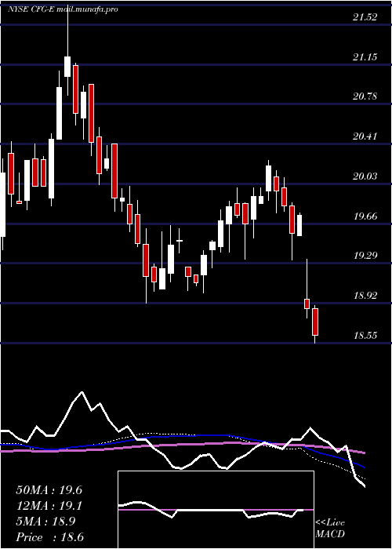Click the 19.29 price axis label
The image size is (392, 549).
pyautogui.click(x=365, y=256)
